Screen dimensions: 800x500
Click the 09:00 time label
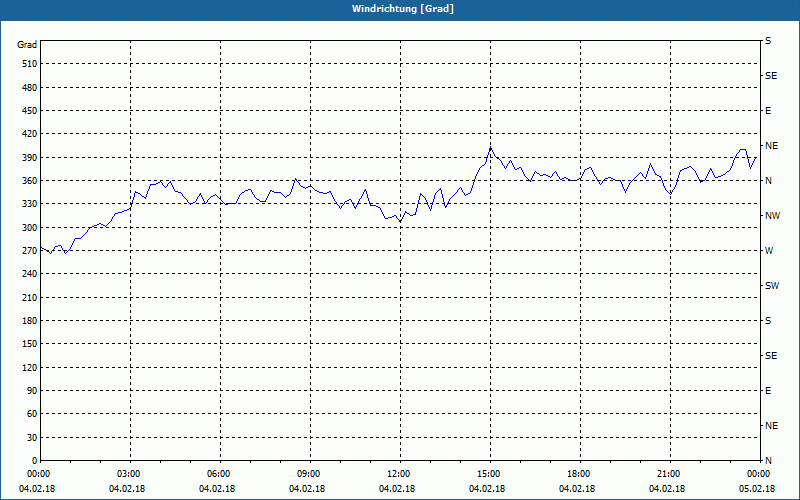pos(307,474)
